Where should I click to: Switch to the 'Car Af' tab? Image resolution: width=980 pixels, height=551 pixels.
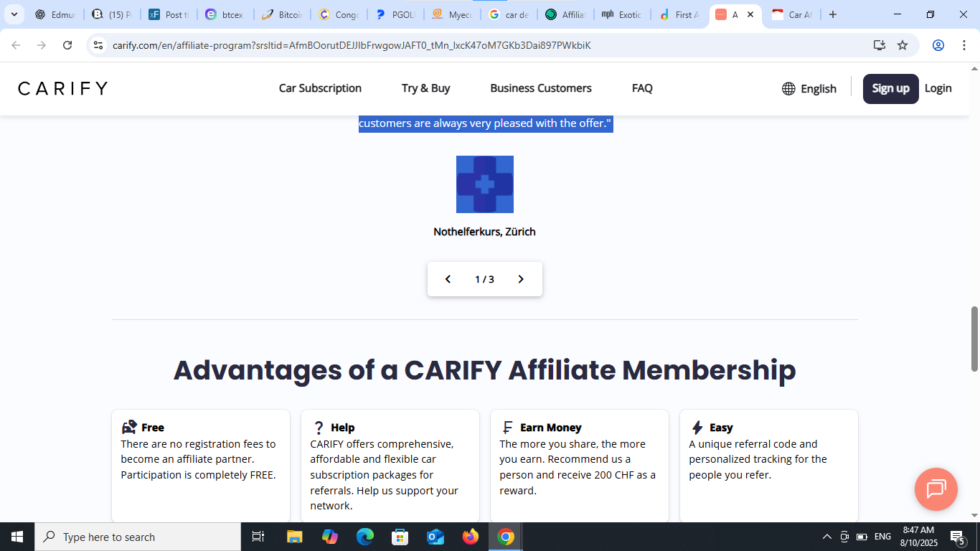pyautogui.click(x=792, y=14)
